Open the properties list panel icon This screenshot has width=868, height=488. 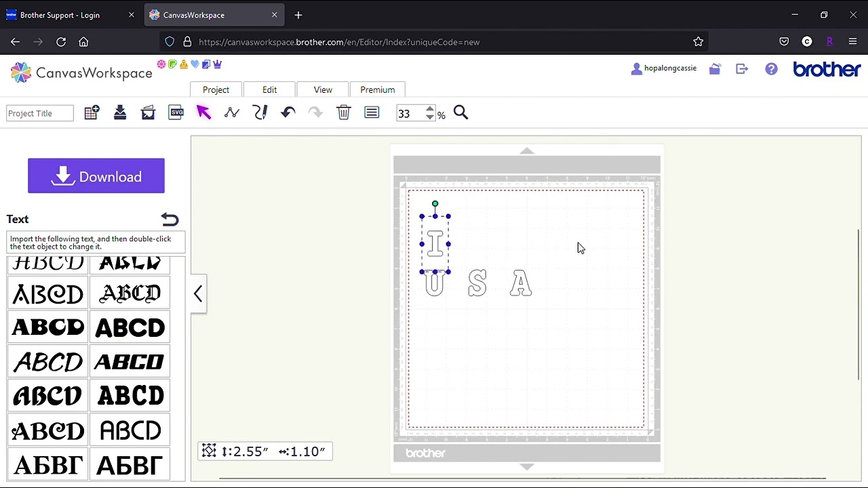pyautogui.click(x=372, y=113)
